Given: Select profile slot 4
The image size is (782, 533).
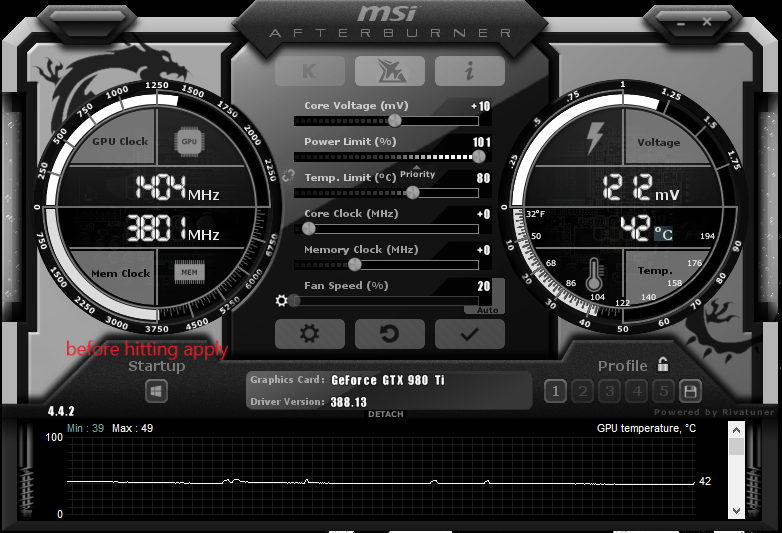Looking at the screenshot, I should click(637, 391).
